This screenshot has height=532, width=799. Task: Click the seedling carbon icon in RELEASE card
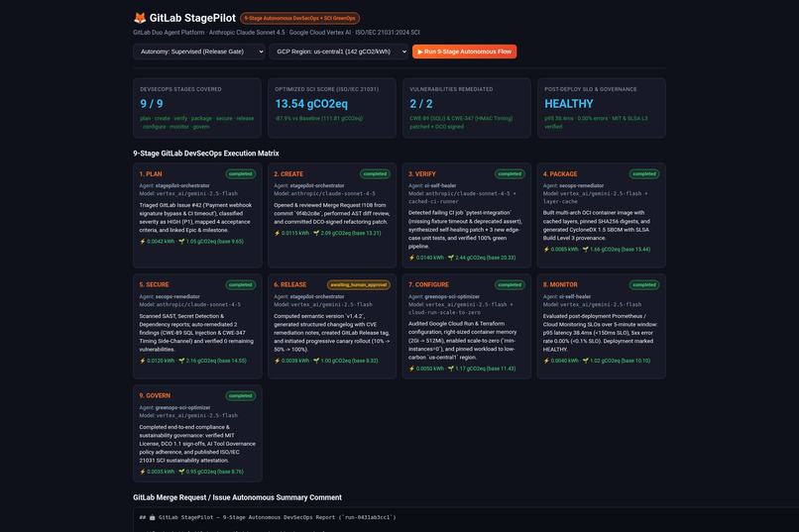[x=316, y=361]
